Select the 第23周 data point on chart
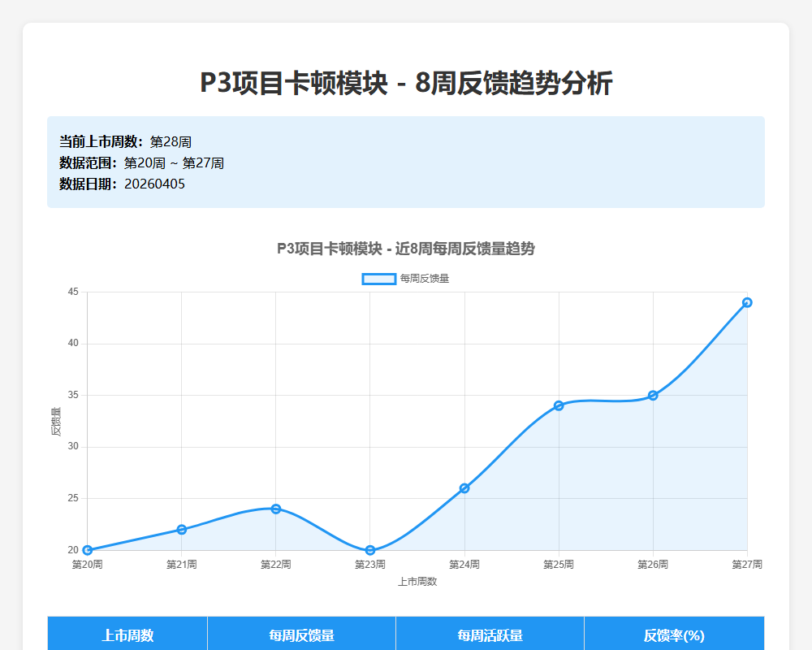Viewport: 812px width, 650px height. point(370,550)
